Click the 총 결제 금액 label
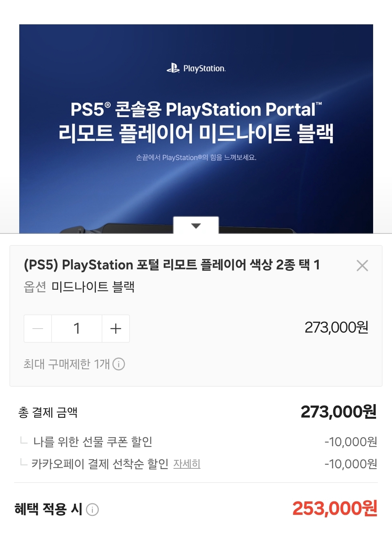The height and width of the screenshot is (533, 392). pos(48,412)
